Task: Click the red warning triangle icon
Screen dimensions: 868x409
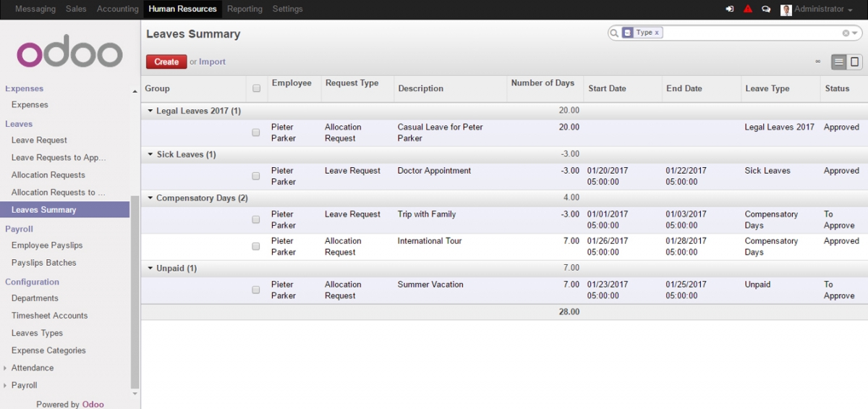Action: coord(748,9)
